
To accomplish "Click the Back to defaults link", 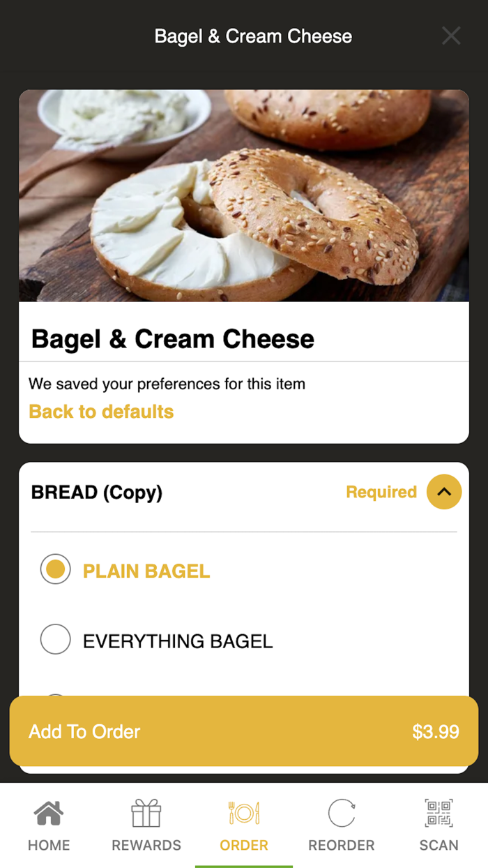I will click(101, 412).
